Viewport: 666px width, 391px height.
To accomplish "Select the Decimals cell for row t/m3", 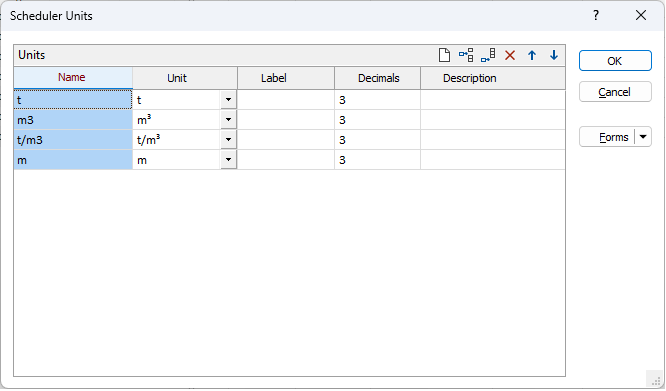I will (x=378, y=140).
